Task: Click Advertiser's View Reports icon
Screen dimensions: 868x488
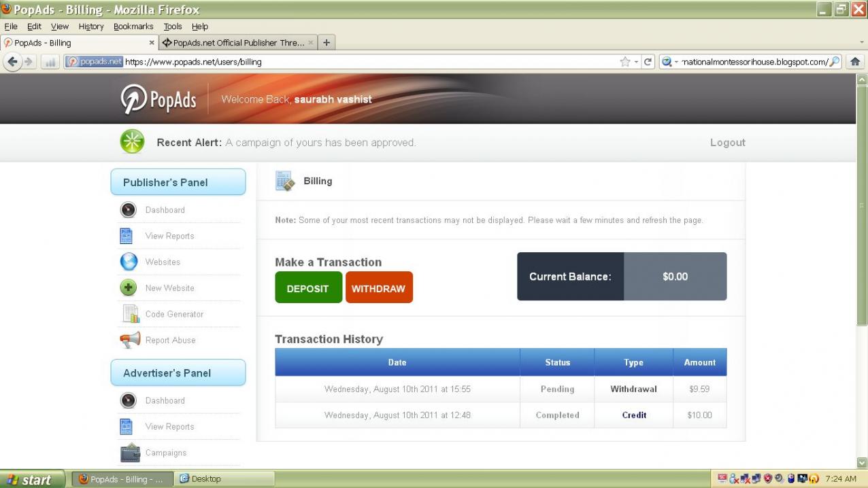Action: pos(127,427)
